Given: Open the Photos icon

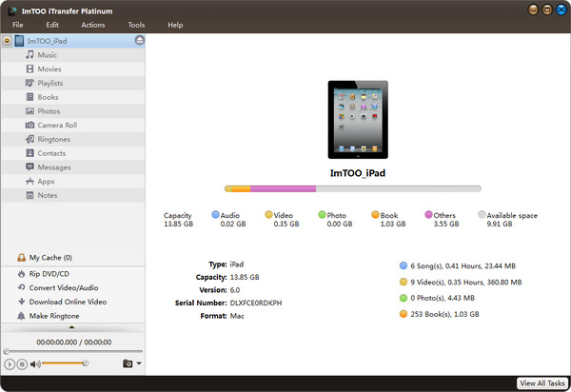Looking at the screenshot, I should [30, 111].
